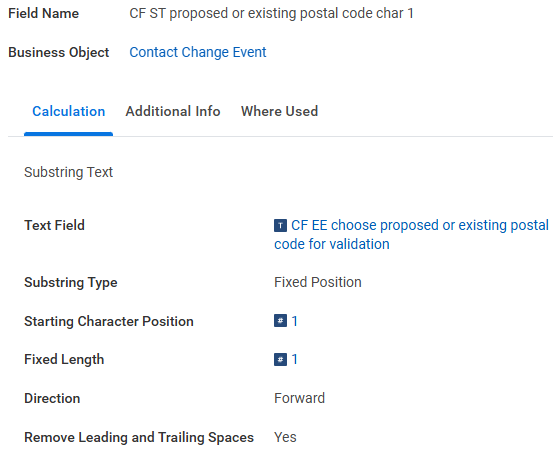553x451 pixels.
Task: Click Remove Leading and Trailing Spaces label
Action: [139, 437]
